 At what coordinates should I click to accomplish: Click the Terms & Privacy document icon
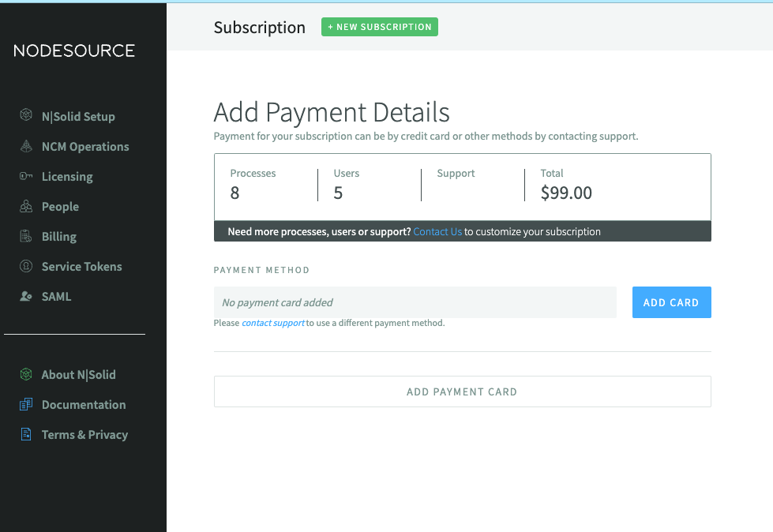[x=25, y=434]
